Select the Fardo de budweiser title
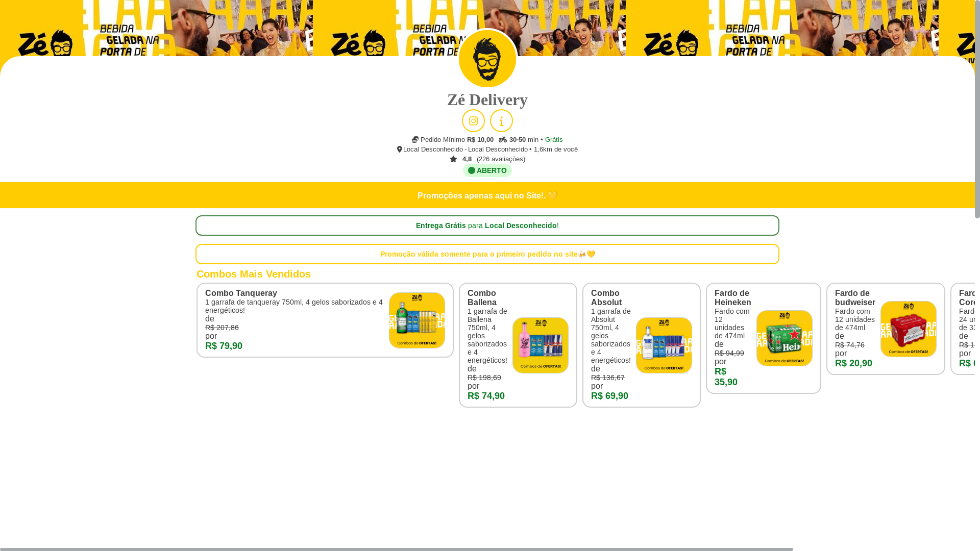Screen dimensions: 980x551 click(x=855, y=298)
